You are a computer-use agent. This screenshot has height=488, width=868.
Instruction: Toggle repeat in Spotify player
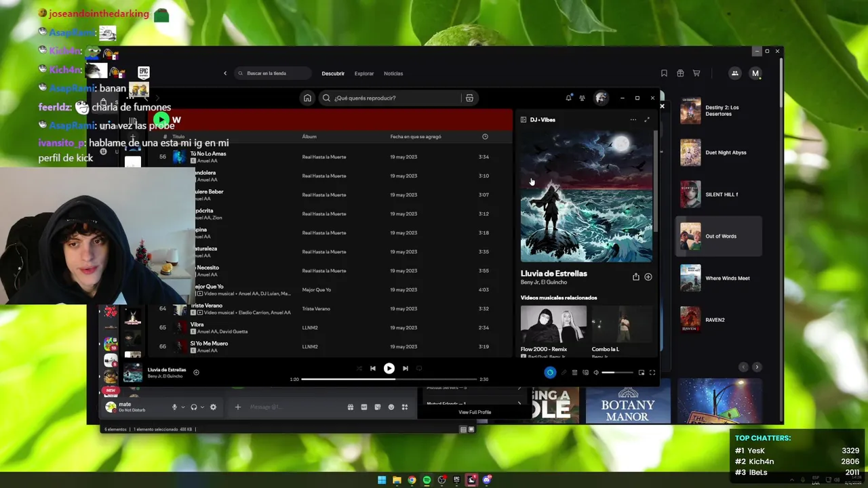click(x=419, y=368)
